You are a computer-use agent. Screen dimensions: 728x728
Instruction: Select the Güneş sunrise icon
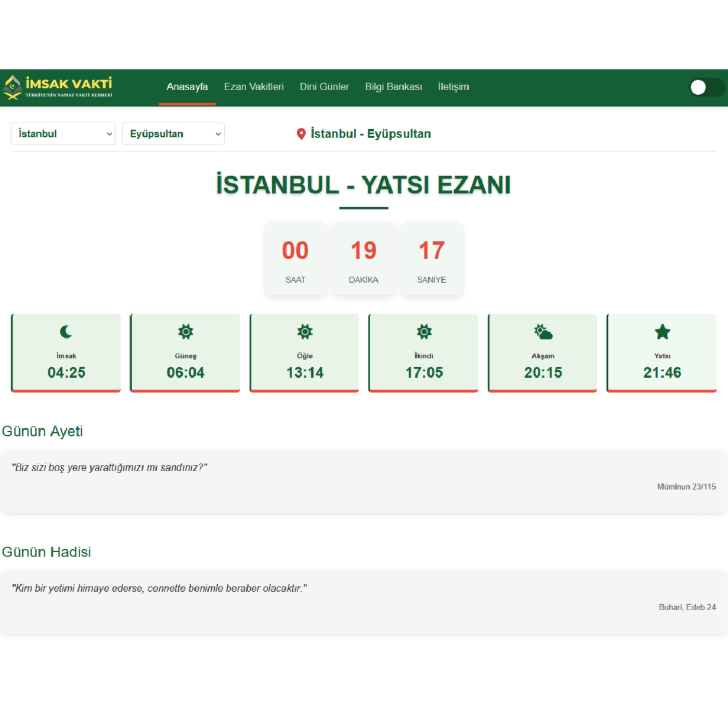coord(185,332)
